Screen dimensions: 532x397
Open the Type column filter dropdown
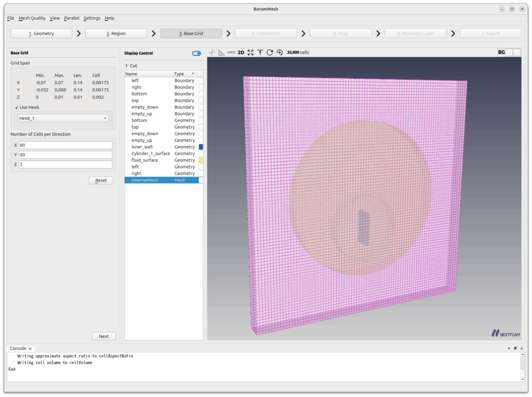(x=193, y=74)
